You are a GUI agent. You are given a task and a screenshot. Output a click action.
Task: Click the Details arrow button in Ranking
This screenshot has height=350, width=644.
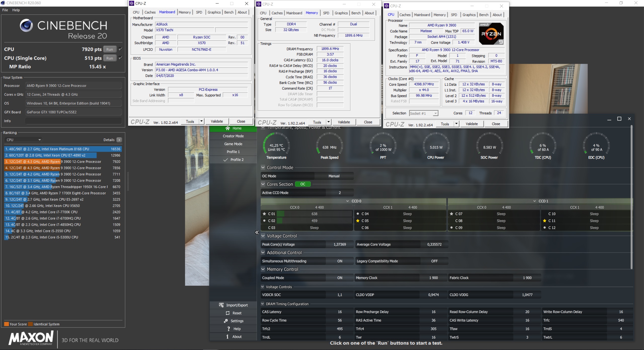pyautogui.click(x=119, y=140)
